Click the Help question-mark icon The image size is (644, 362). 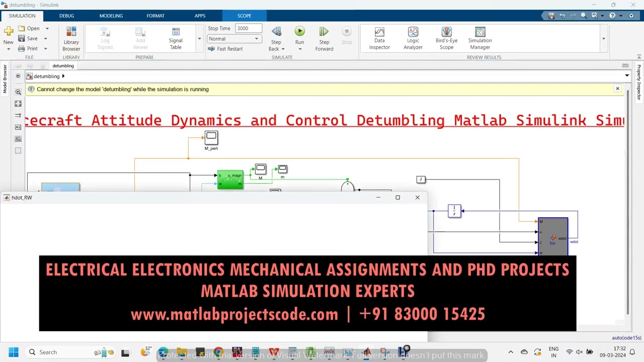pos(612,16)
